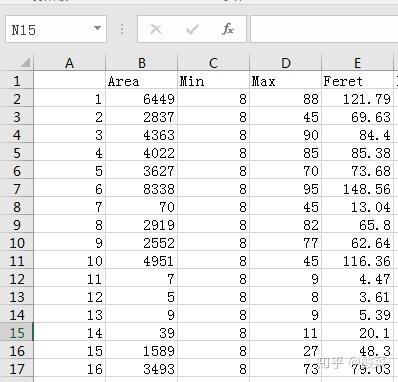Select column D header
The width and height of the screenshot is (398, 382).
pos(286,63)
